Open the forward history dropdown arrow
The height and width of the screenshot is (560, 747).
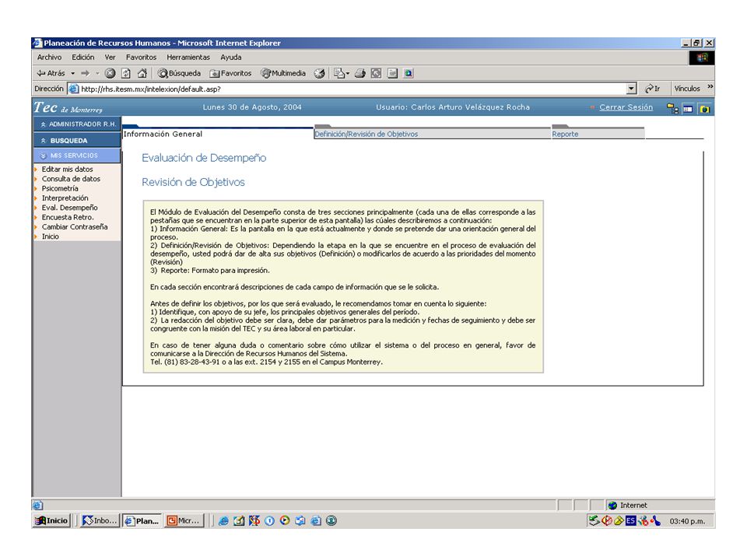coord(97,73)
